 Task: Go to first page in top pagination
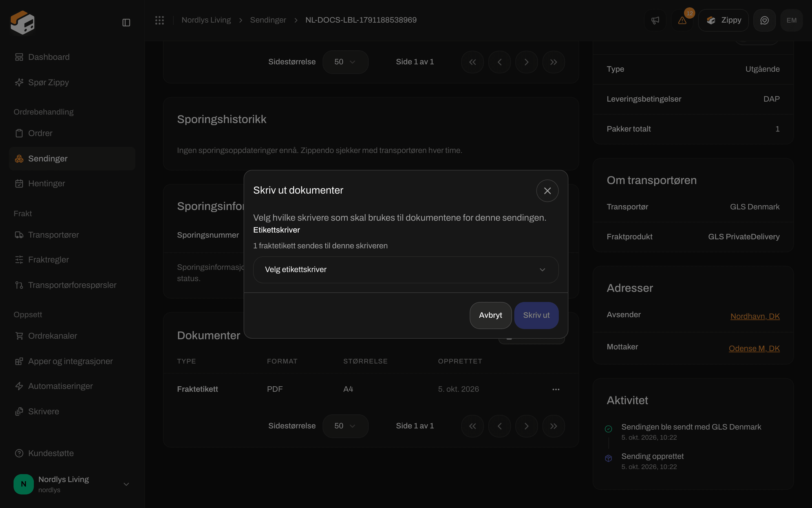point(473,62)
